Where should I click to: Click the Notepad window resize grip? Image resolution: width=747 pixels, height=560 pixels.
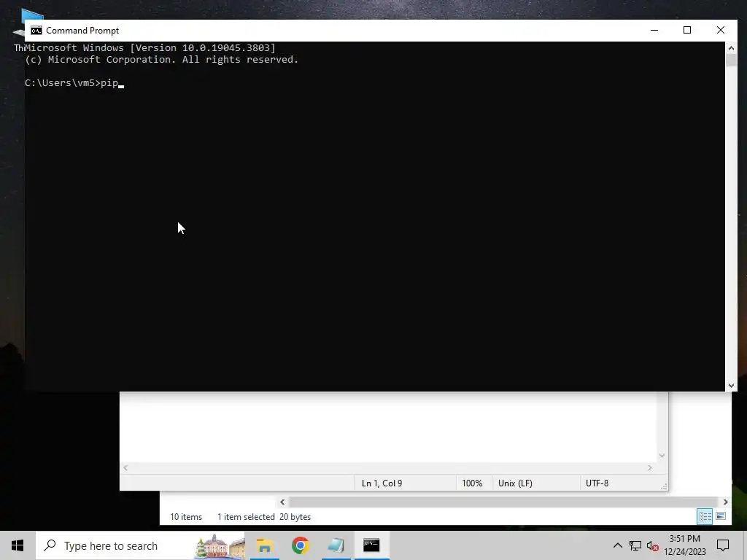(664, 486)
